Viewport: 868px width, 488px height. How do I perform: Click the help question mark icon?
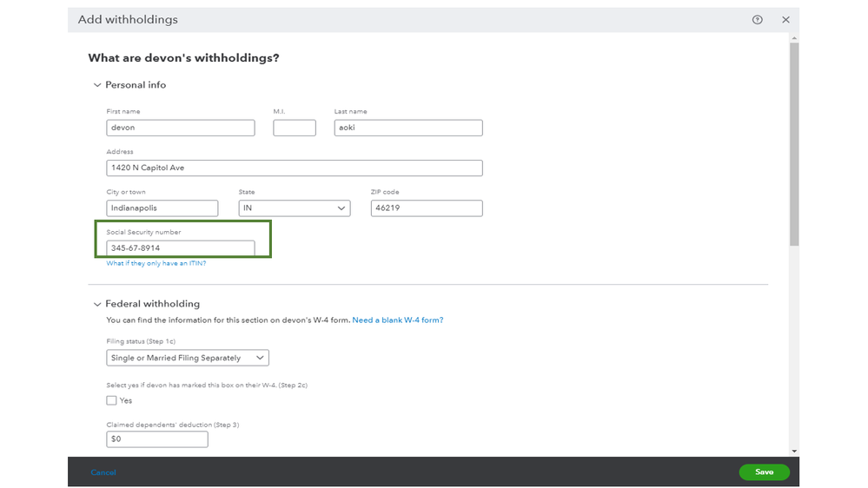click(x=758, y=20)
